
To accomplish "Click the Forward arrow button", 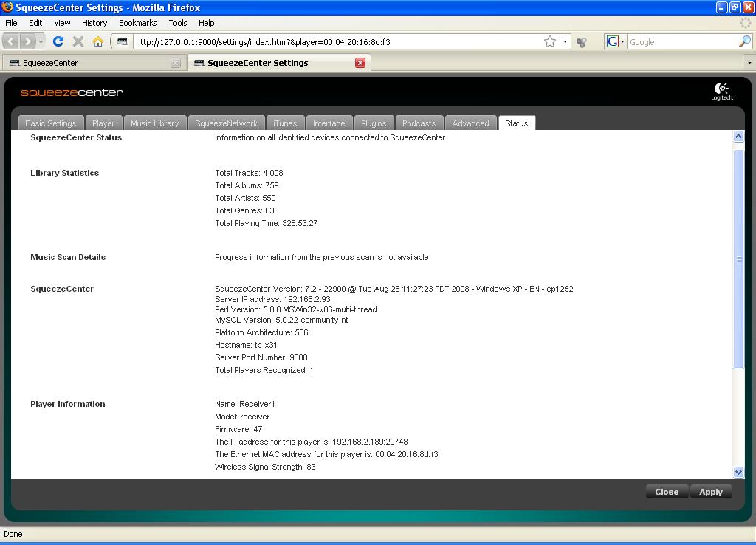I will tap(28, 42).
